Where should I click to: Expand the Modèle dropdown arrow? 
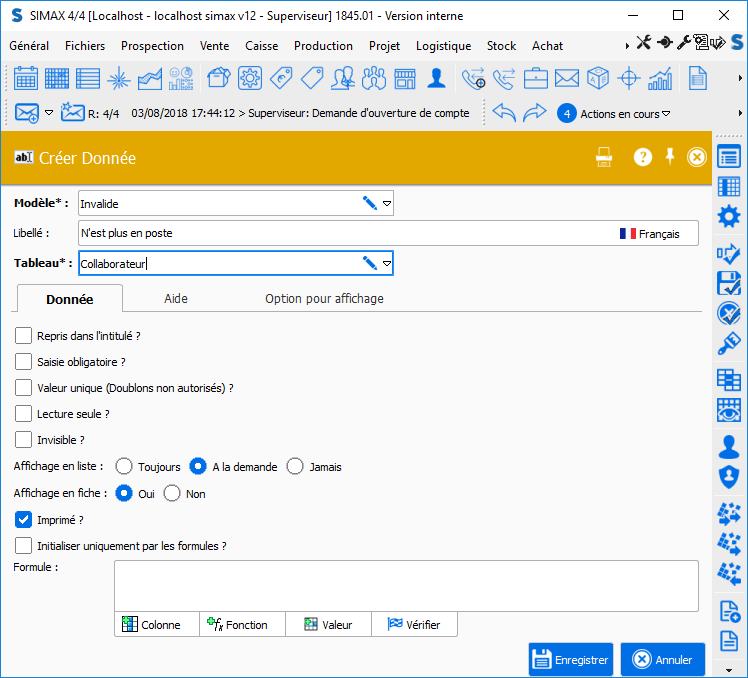[x=387, y=204]
